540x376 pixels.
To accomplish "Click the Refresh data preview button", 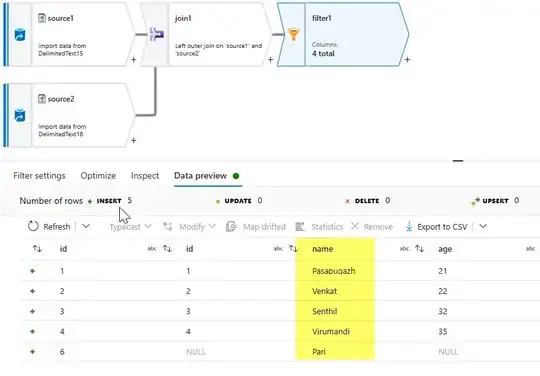I will pos(49,227).
